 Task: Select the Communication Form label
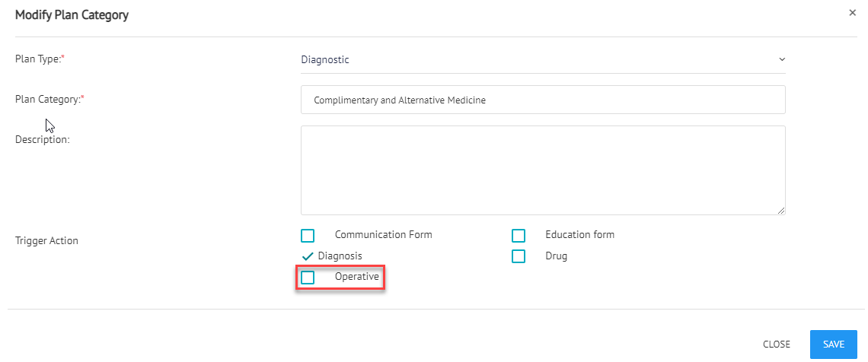point(384,234)
